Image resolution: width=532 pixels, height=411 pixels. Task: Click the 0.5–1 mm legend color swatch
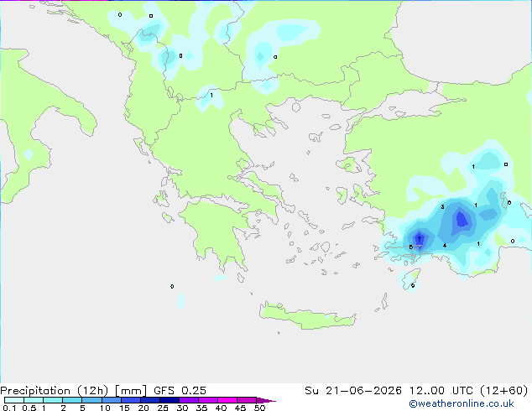pyautogui.click(x=34, y=400)
